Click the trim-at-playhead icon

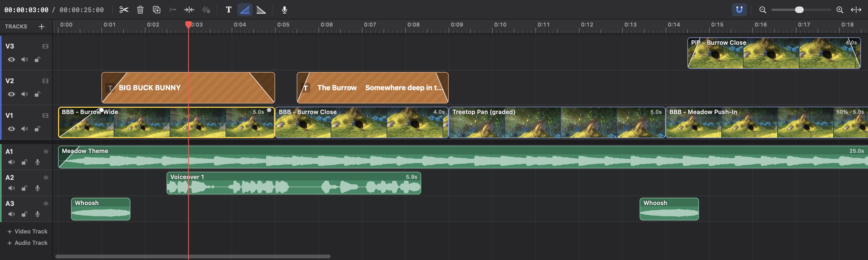[189, 10]
